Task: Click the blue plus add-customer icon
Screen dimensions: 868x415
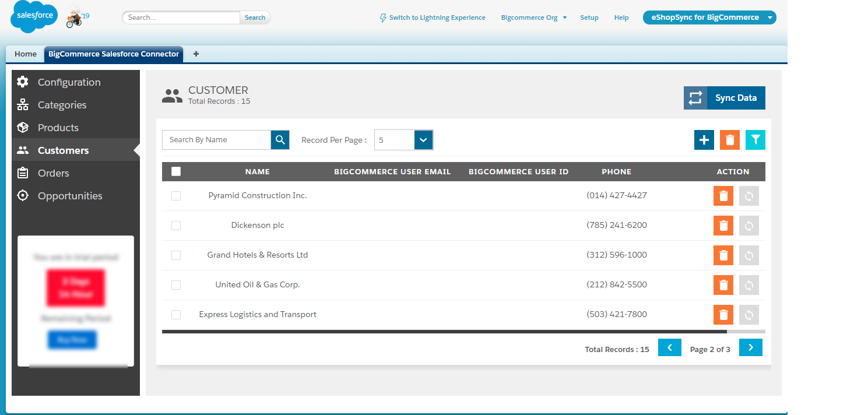Action: coord(704,140)
